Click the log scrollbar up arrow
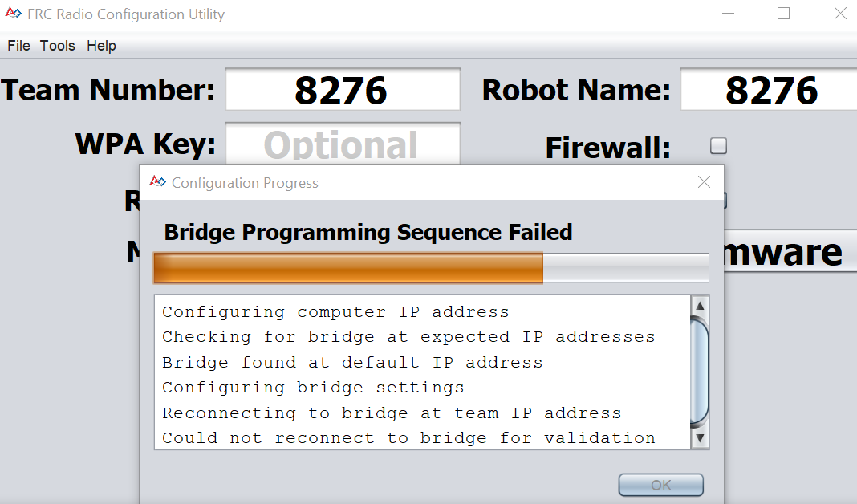This screenshot has width=857, height=504. click(700, 306)
